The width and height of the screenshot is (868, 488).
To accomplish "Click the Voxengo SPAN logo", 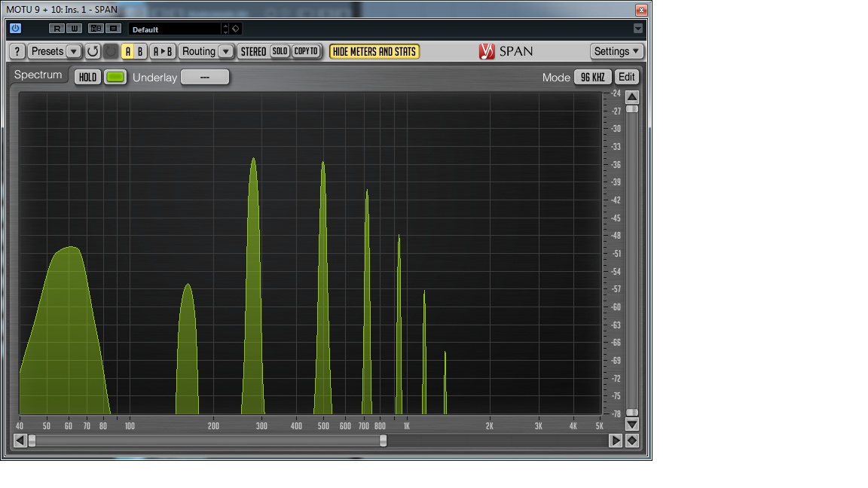I will tap(506, 51).
